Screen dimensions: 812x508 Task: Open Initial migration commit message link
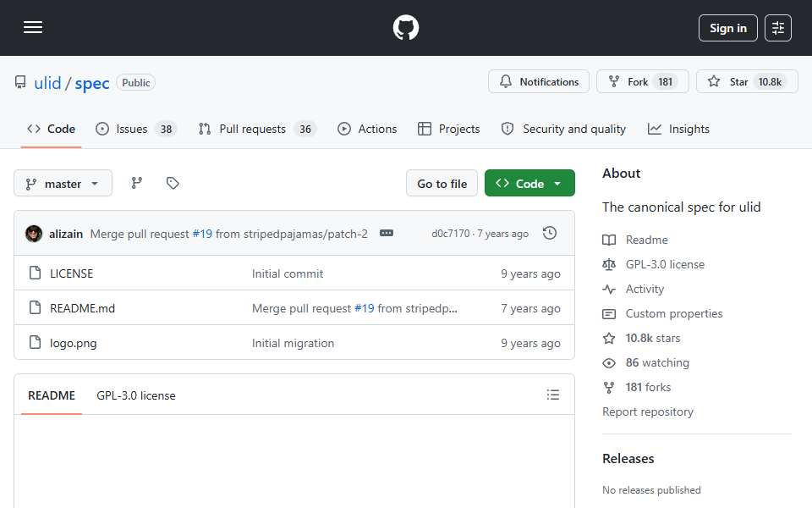(294, 343)
